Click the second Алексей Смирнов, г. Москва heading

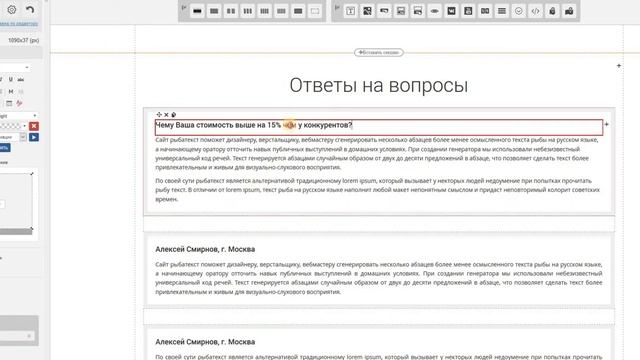click(205, 342)
